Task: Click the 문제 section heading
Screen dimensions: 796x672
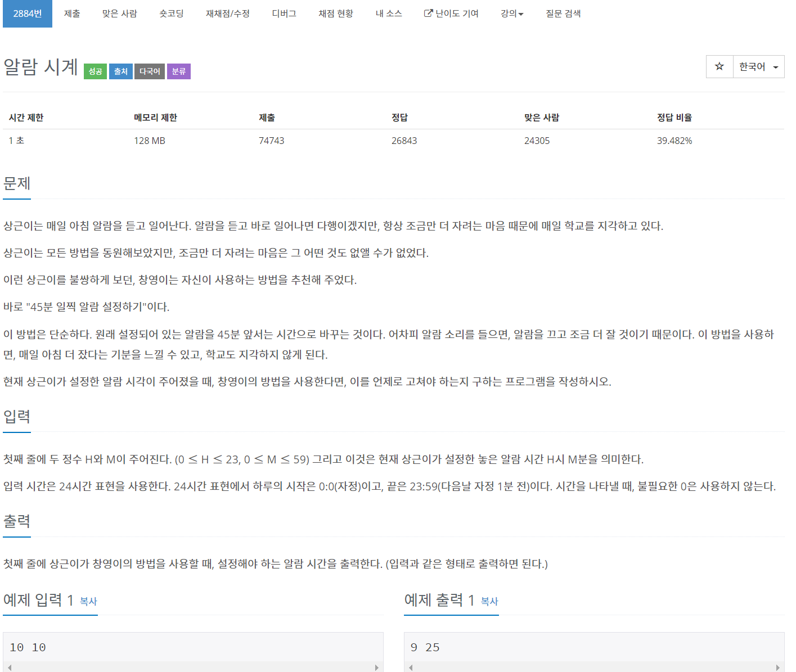Action: pyautogui.click(x=17, y=183)
